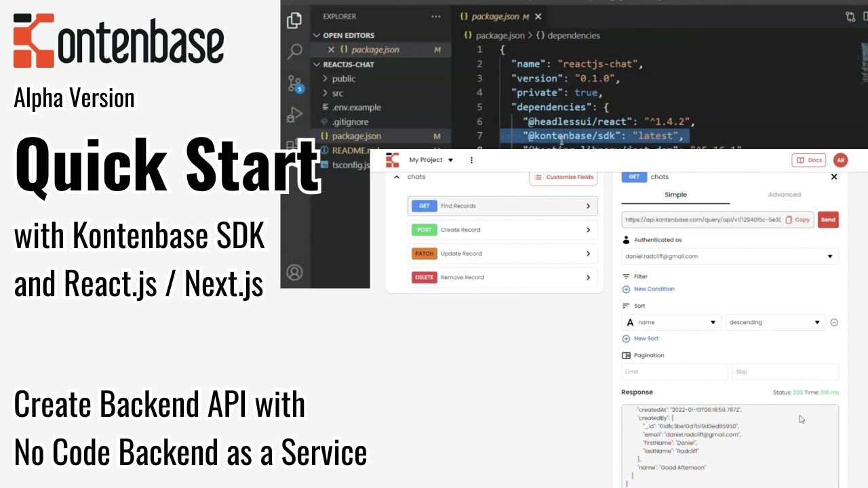Open the Docs button
The image size is (868, 488).
click(809, 160)
